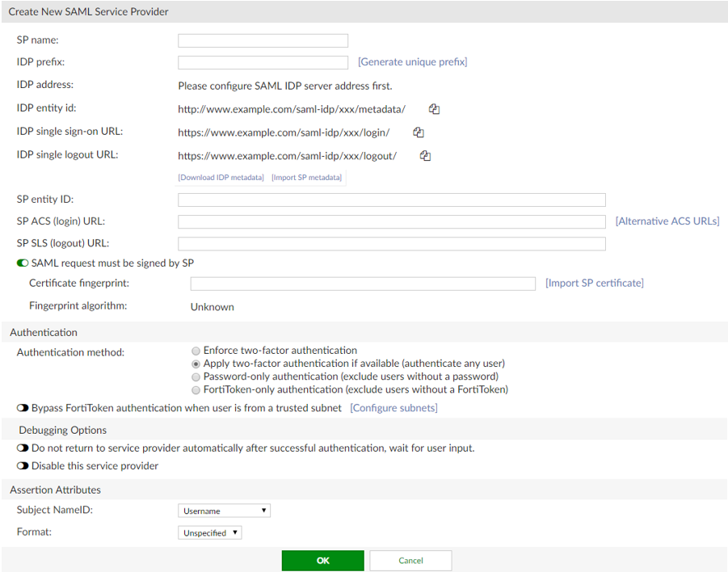Enable bypass FortiToken authentication for trusted subnets
Image resolution: width=728 pixels, height=572 pixels.
[22, 408]
